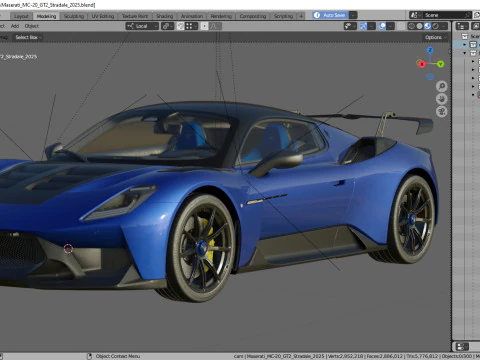The width and height of the screenshot is (480, 360).
Task: Switch to rendered viewport shading
Action: click(435, 26)
